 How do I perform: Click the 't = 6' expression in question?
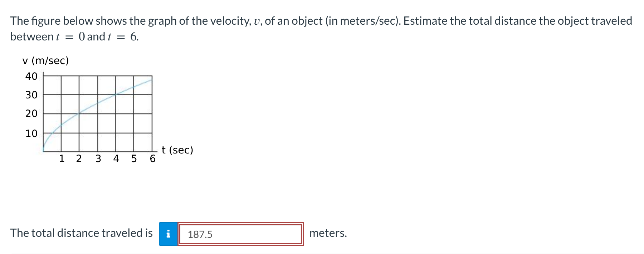click(122, 36)
